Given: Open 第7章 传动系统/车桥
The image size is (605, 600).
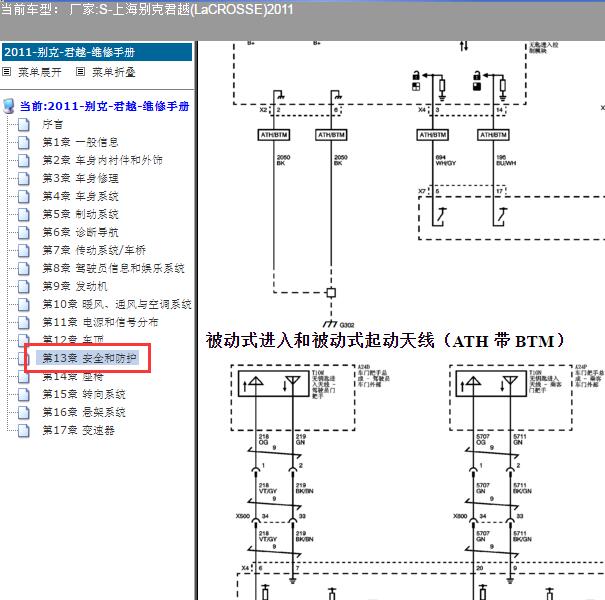Looking at the screenshot, I should point(94,250).
